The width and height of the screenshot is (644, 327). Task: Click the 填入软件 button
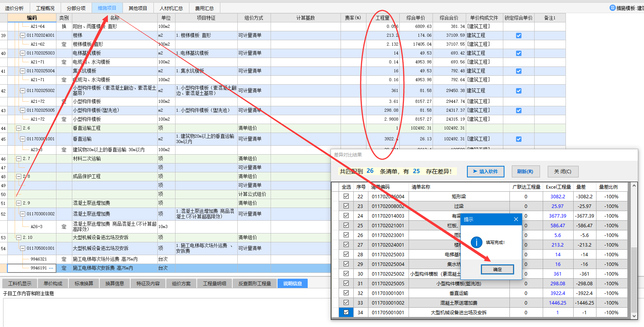click(x=485, y=171)
